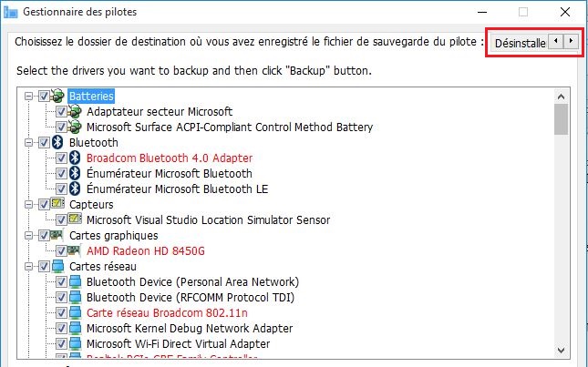Image resolution: width=588 pixels, height=367 pixels.
Task: Collapse the Capteurs tree node
Action: point(28,205)
